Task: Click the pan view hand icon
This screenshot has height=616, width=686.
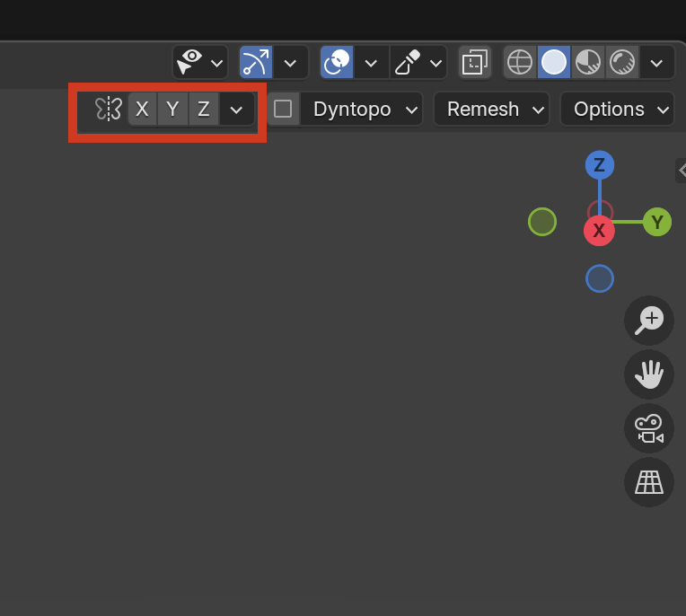Action: [x=648, y=374]
